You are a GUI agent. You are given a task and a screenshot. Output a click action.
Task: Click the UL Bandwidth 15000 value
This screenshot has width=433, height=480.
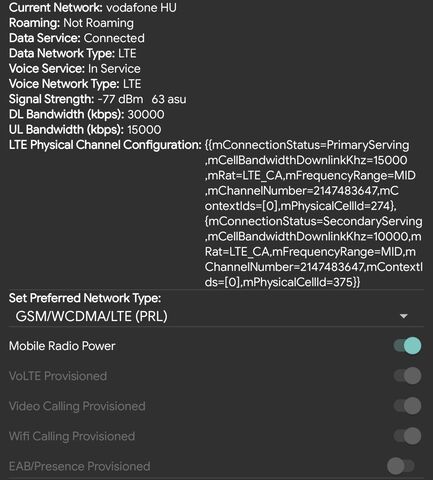point(144,130)
